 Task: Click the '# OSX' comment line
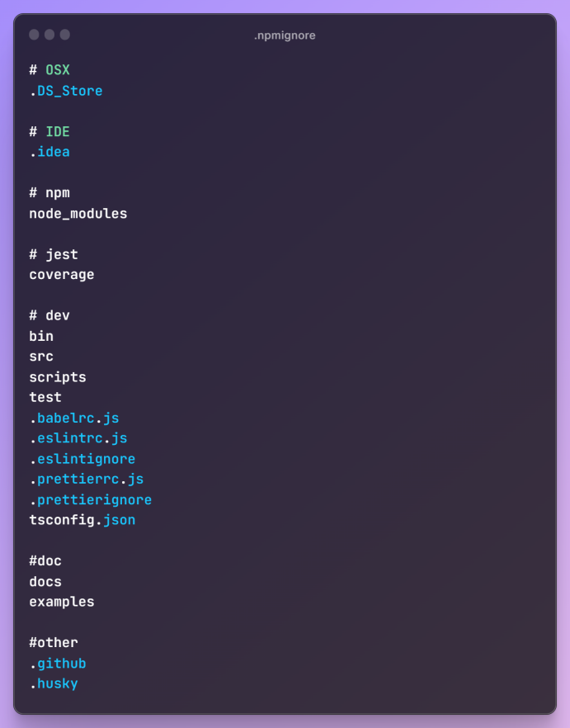coord(49,70)
